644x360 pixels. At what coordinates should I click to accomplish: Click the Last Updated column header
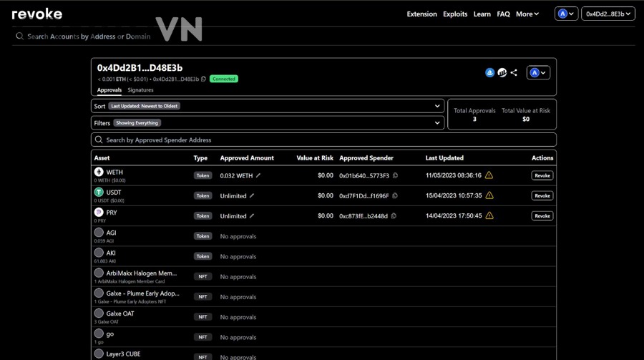click(444, 157)
